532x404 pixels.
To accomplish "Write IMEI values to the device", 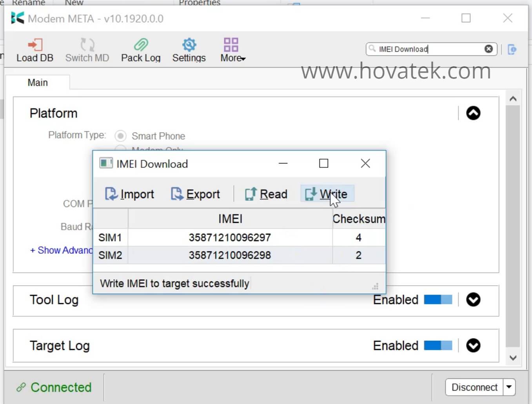I will pyautogui.click(x=327, y=193).
